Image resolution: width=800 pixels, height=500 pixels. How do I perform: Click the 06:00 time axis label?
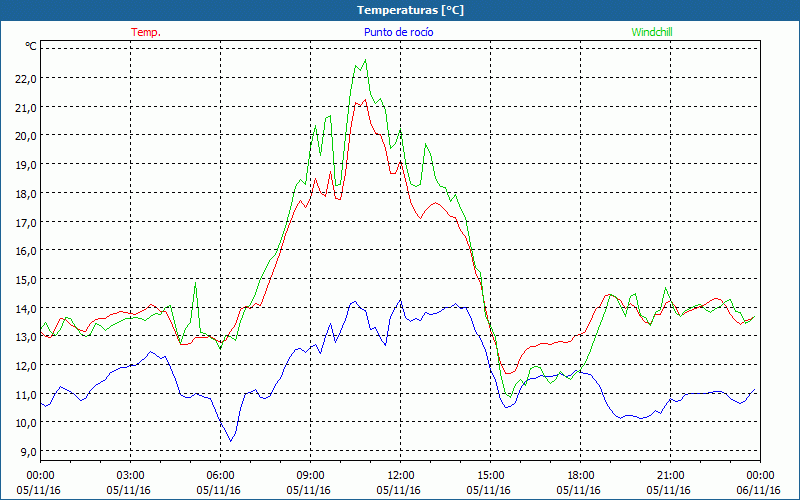pos(220,476)
